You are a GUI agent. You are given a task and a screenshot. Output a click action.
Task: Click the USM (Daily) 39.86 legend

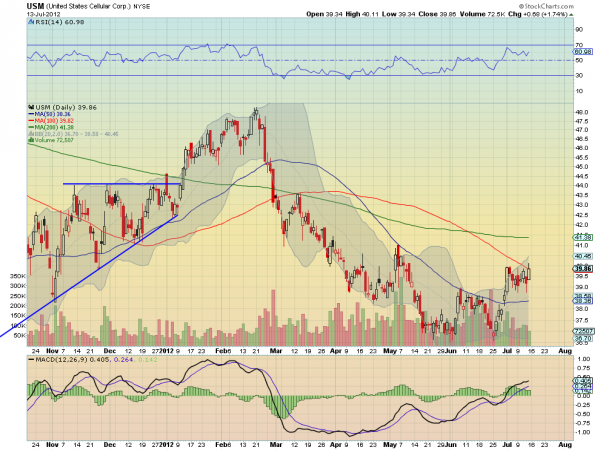[x=66, y=108]
